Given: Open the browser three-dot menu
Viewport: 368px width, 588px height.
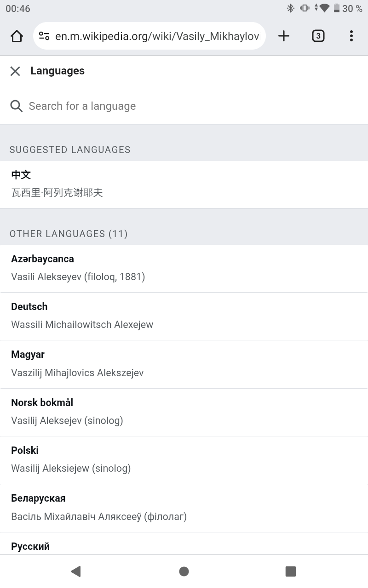Looking at the screenshot, I should point(351,36).
